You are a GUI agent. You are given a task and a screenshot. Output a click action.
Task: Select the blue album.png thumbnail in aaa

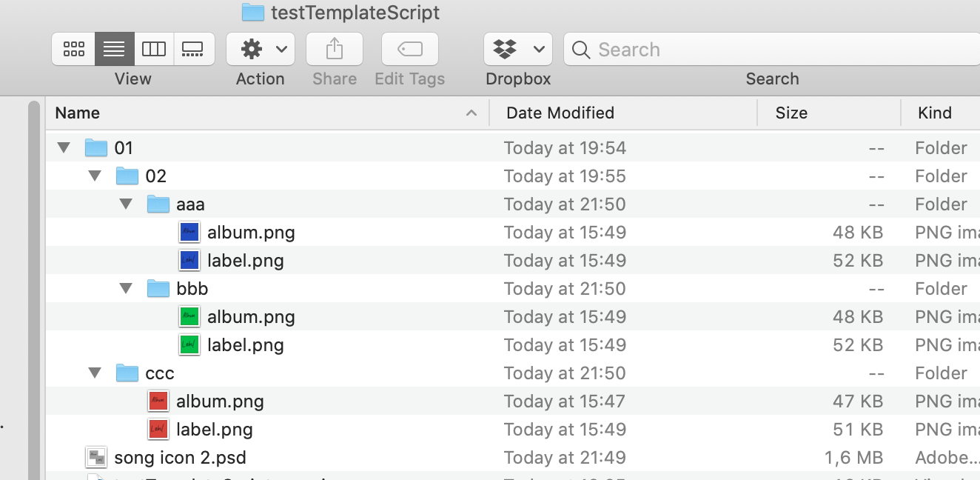(x=189, y=233)
